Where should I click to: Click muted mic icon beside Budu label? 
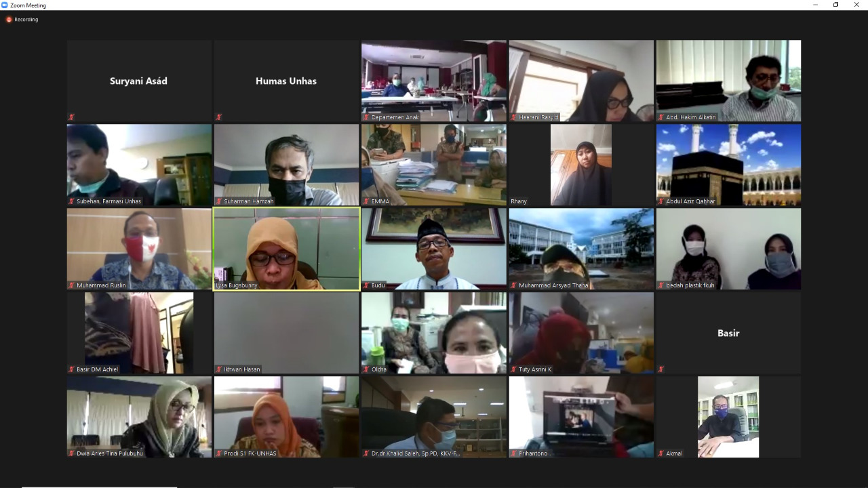(366, 285)
